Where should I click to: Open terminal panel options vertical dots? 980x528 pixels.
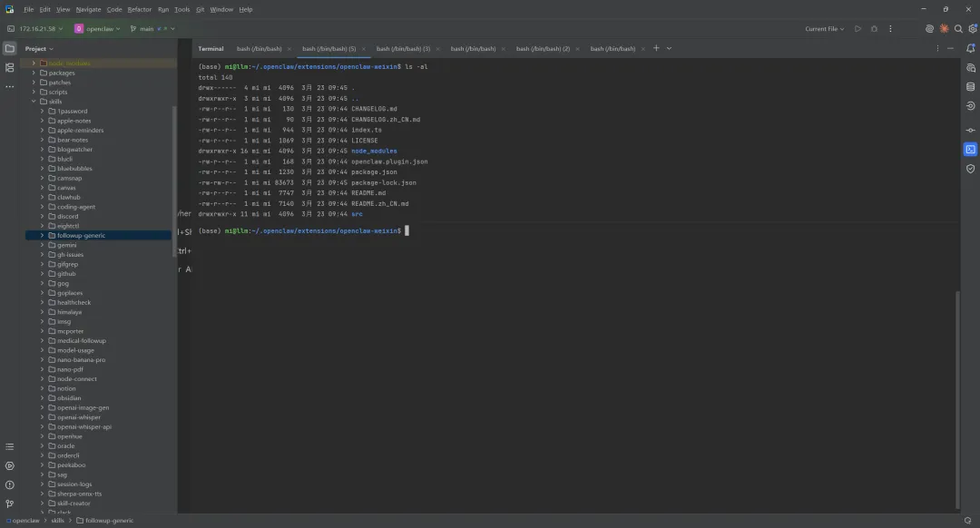point(936,48)
